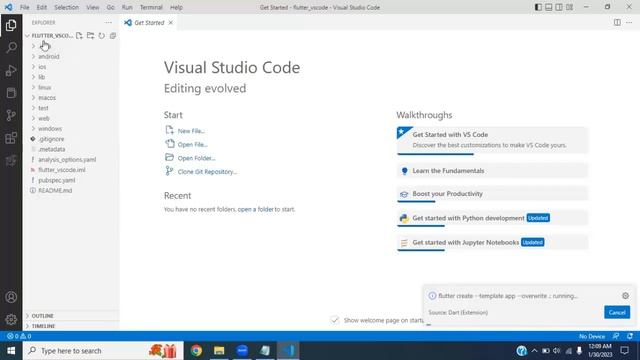Viewport: 640px width, 360px height.
Task: Click Clone Git Repository link
Action: coord(207,172)
